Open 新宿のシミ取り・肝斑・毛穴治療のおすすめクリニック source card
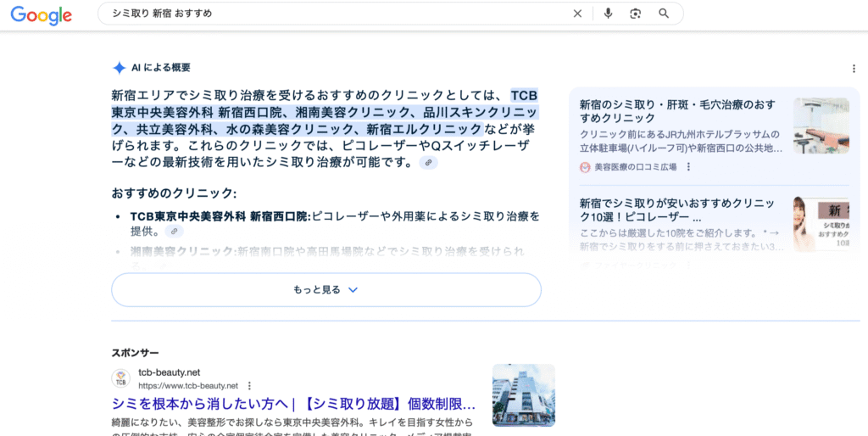Screen dimensions: 868x436 click(714, 135)
